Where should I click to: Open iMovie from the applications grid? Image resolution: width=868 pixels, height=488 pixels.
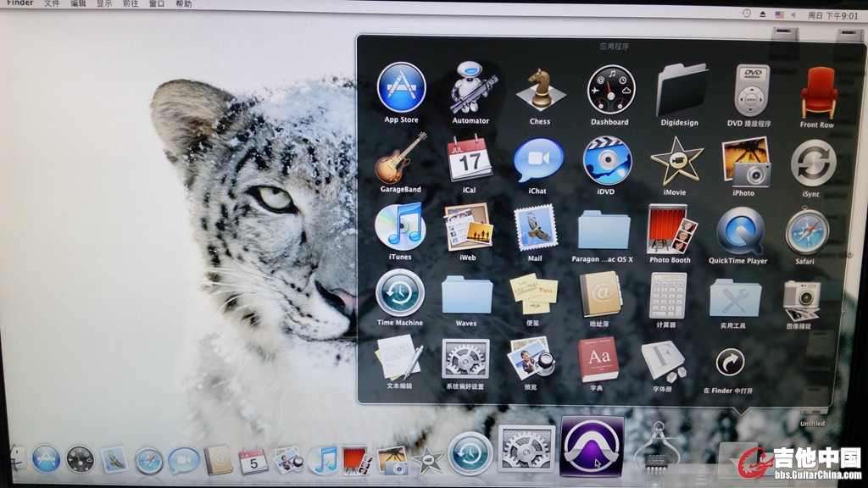[x=676, y=162]
